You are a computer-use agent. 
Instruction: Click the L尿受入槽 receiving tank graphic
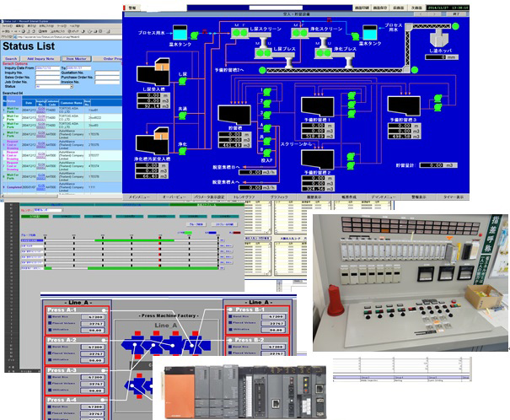pyautogui.click(x=153, y=73)
